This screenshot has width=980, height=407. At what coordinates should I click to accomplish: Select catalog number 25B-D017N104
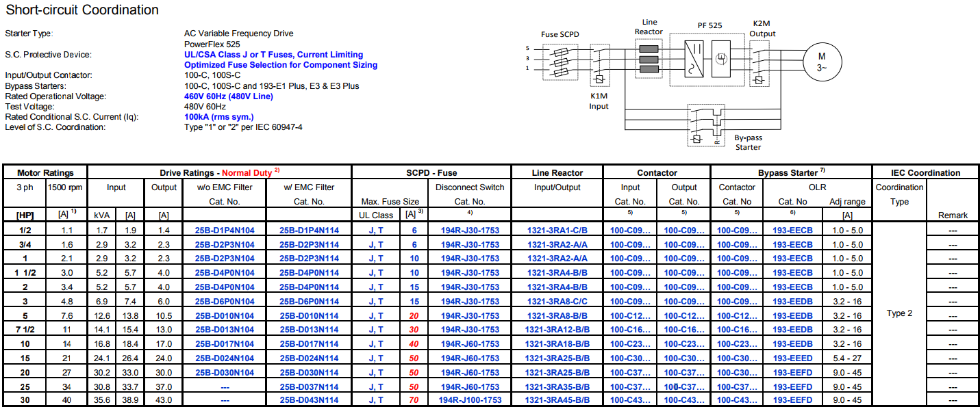pyautogui.click(x=225, y=344)
